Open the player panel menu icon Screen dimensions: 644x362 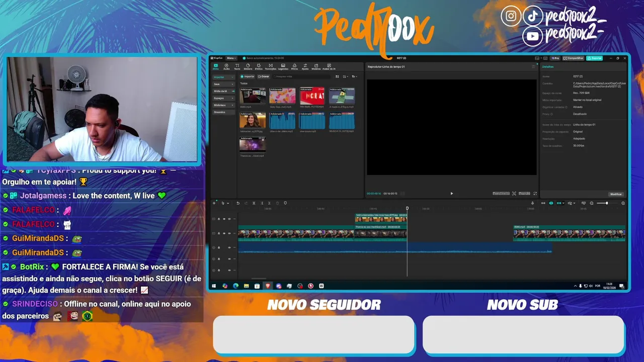coord(534,66)
